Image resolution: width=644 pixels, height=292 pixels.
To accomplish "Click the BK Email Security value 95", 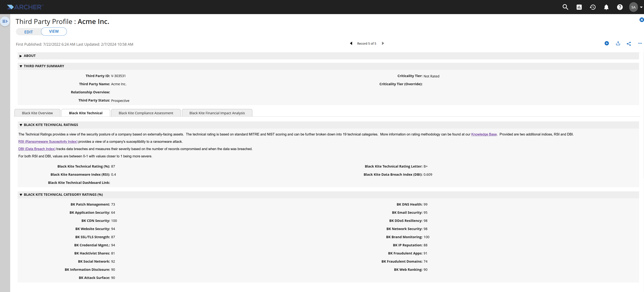I will [x=425, y=213].
